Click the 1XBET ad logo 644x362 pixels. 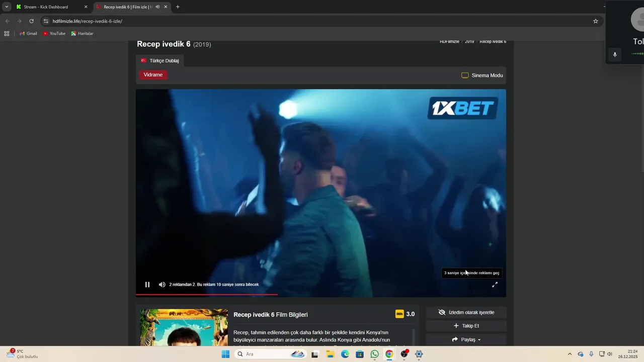(x=462, y=108)
